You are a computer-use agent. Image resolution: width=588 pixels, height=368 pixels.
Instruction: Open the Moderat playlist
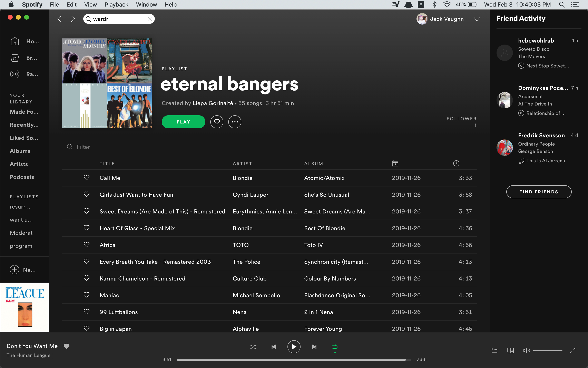tap(21, 233)
